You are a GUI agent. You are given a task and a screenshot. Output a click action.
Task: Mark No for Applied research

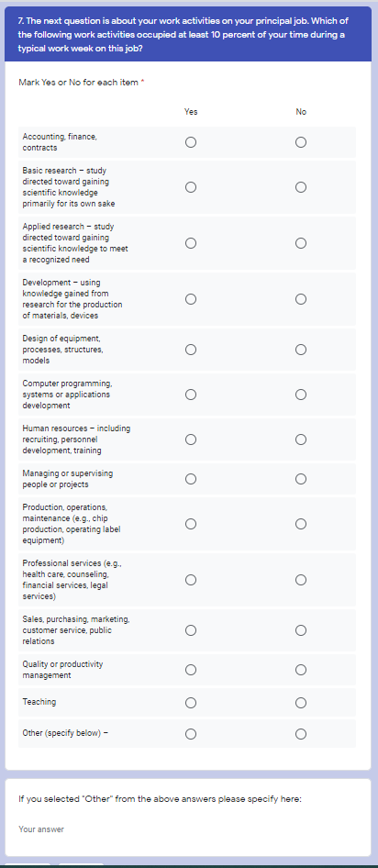[301, 243]
